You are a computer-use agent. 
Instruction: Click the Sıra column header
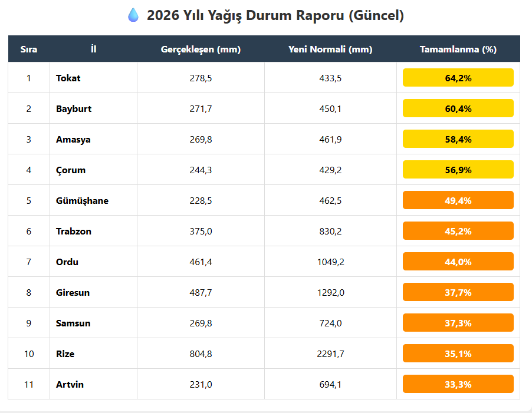coord(29,49)
